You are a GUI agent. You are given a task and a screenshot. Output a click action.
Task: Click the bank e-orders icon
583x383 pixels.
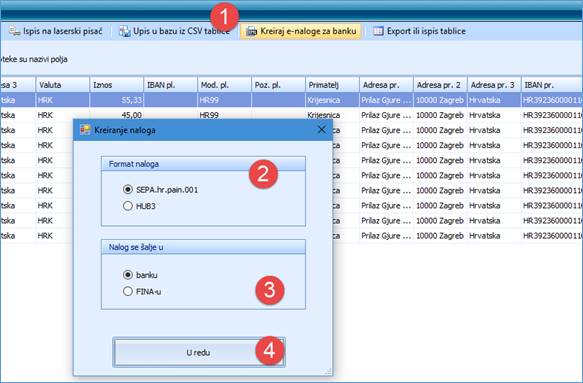coord(251,31)
